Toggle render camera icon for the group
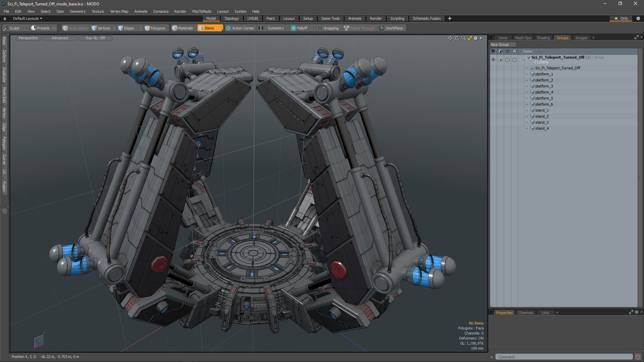The image size is (644, 362). pos(500,60)
